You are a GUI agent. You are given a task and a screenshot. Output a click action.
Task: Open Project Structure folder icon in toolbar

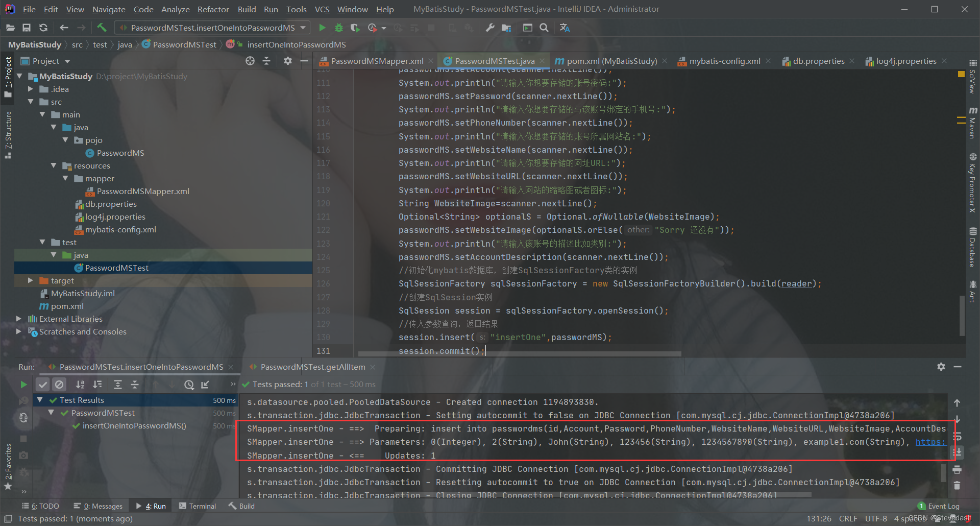[x=506, y=28]
